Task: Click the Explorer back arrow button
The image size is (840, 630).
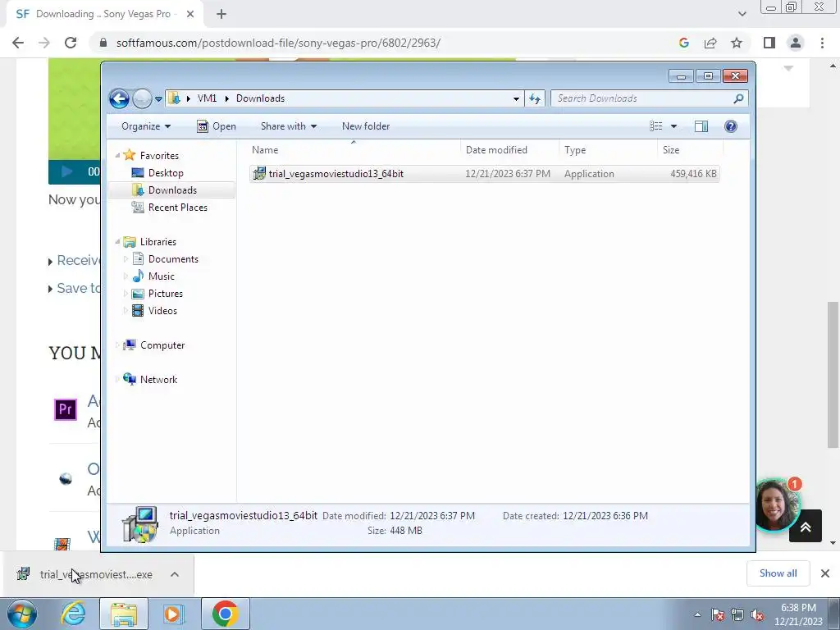Action: pos(119,98)
